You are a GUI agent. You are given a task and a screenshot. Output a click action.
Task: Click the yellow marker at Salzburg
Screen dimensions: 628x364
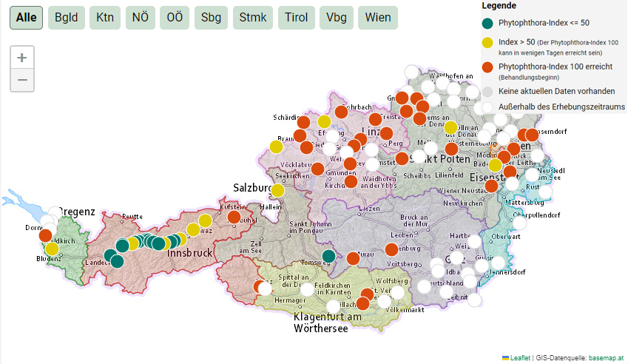pyautogui.click(x=278, y=191)
